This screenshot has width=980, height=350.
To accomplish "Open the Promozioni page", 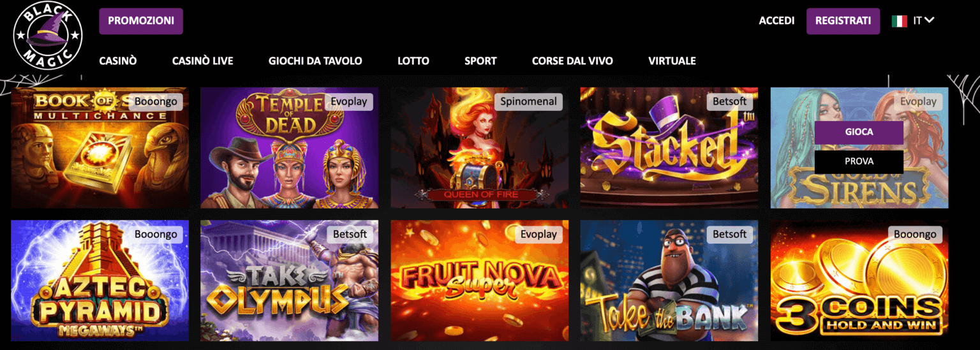I will pos(141,21).
